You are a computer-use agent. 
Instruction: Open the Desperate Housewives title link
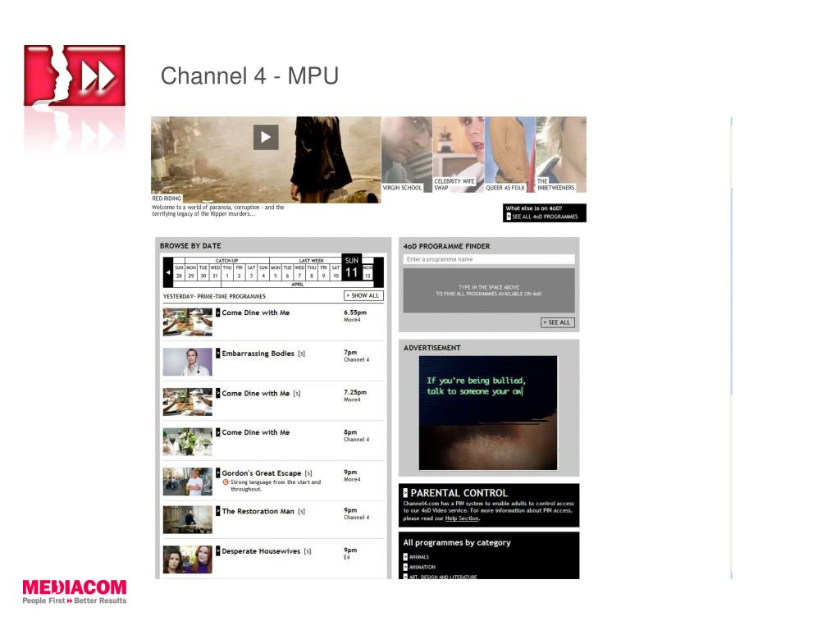tap(261, 550)
